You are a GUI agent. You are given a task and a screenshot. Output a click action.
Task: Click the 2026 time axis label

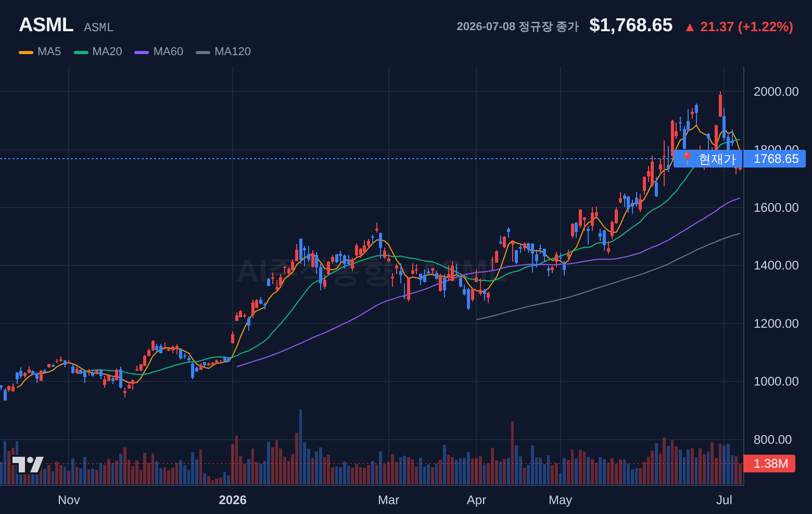click(x=233, y=500)
